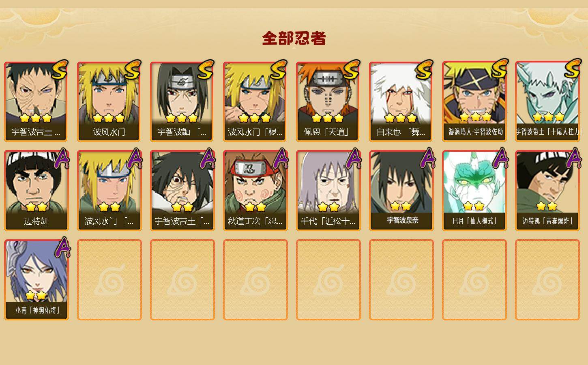Open the 迈特凯 A-rank ninja card
Viewport: 588px width, 365px height.
[x=36, y=191]
